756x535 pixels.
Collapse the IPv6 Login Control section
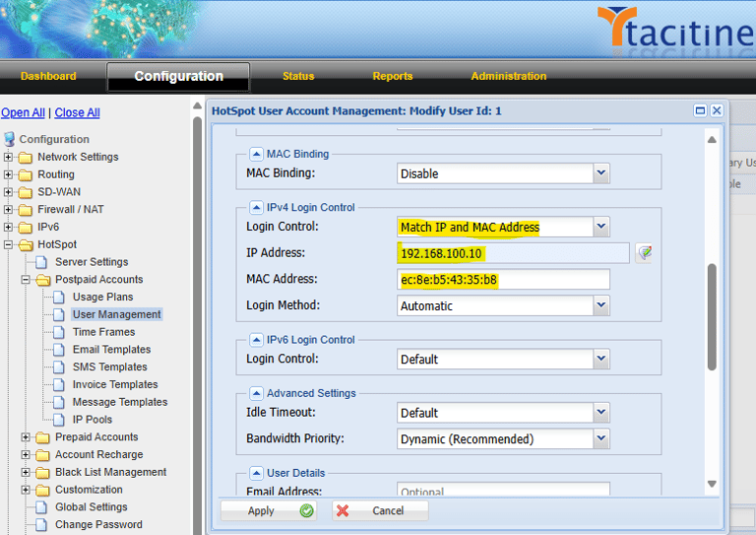tap(257, 340)
